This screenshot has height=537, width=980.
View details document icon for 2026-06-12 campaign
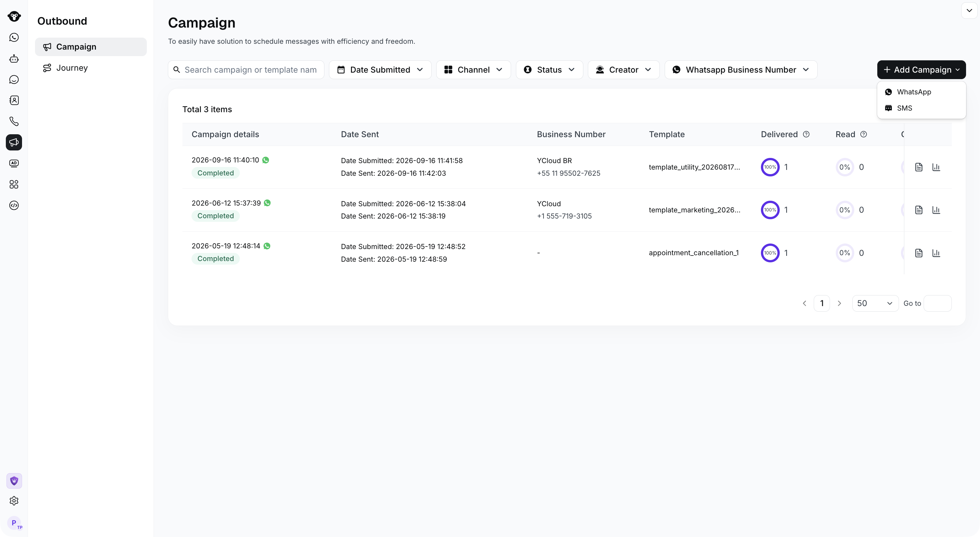(919, 210)
